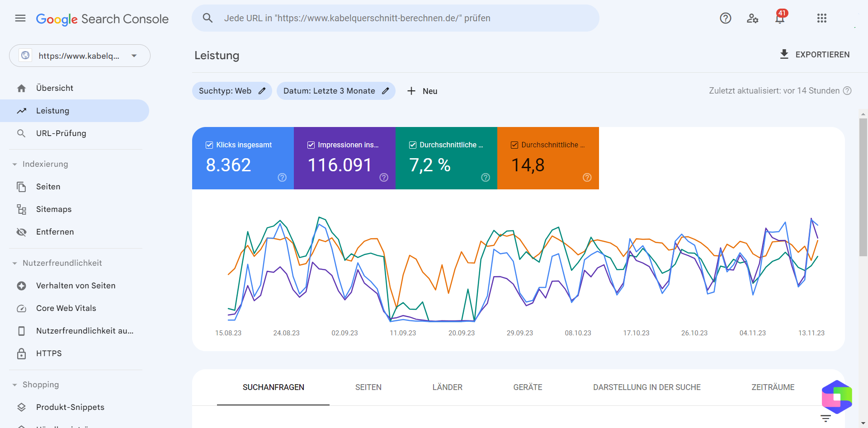This screenshot has width=868, height=428.
Task: Open user and permissions settings icon
Action: click(x=752, y=18)
